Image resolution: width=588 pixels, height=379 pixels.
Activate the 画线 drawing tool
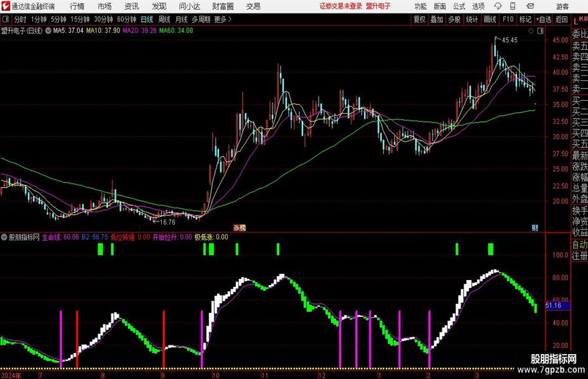point(490,19)
